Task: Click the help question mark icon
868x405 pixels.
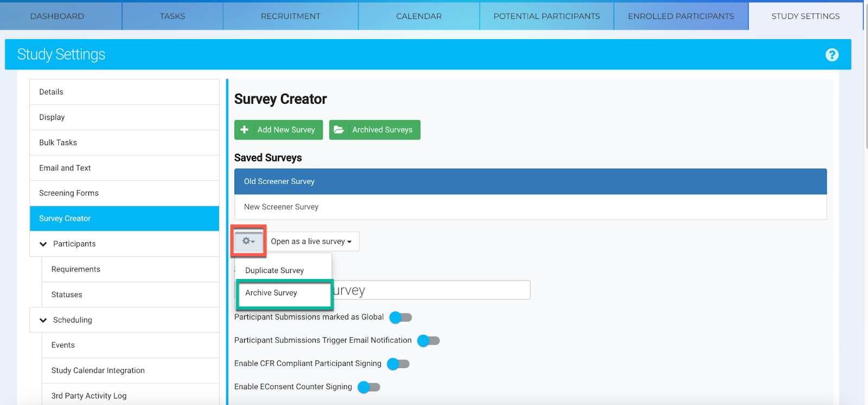Action: (832, 55)
